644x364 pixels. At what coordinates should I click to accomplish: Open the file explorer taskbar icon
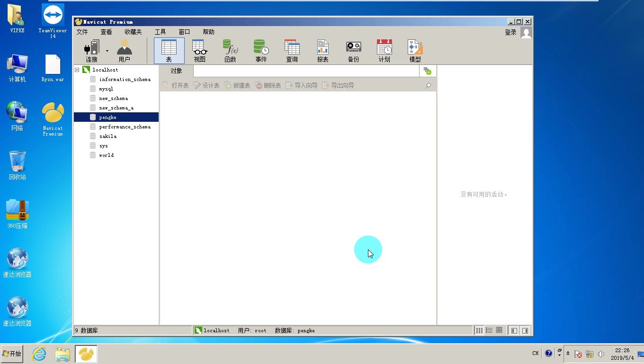[x=62, y=354]
